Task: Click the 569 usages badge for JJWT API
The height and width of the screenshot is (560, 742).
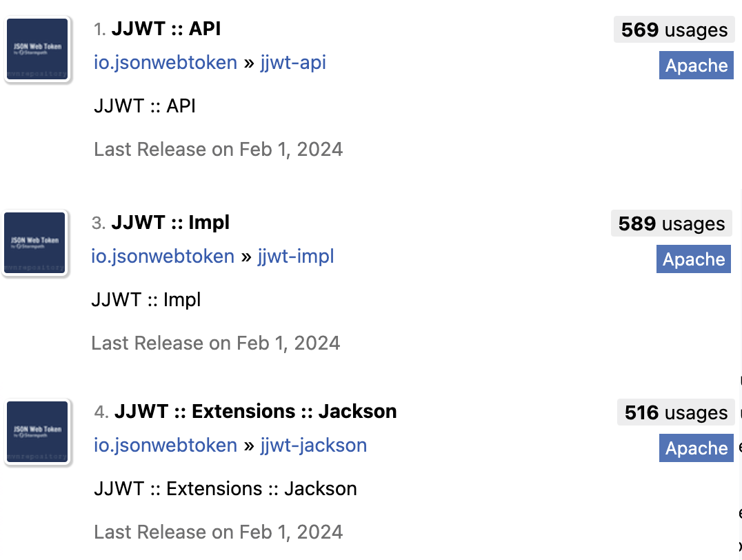Action: tap(674, 30)
